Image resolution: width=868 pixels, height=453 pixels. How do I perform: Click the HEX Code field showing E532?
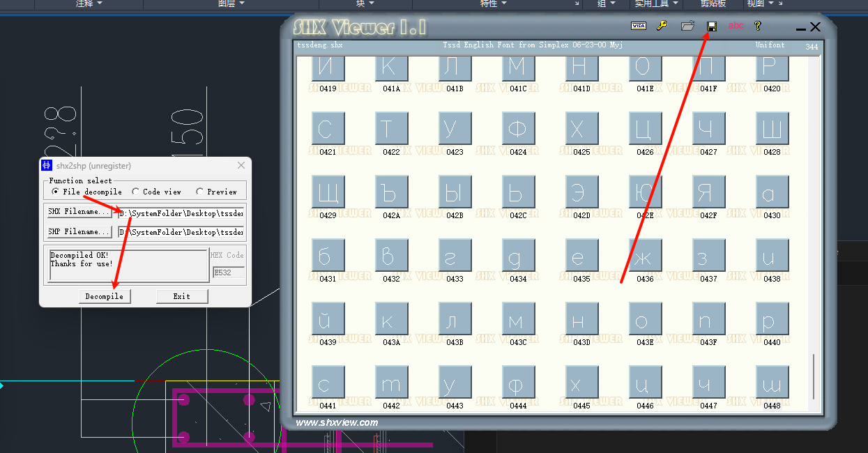pyautogui.click(x=229, y=272)
